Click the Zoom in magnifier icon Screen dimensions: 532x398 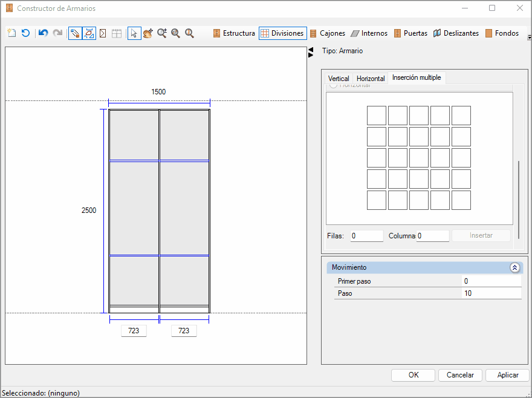(x=162, y=33)
